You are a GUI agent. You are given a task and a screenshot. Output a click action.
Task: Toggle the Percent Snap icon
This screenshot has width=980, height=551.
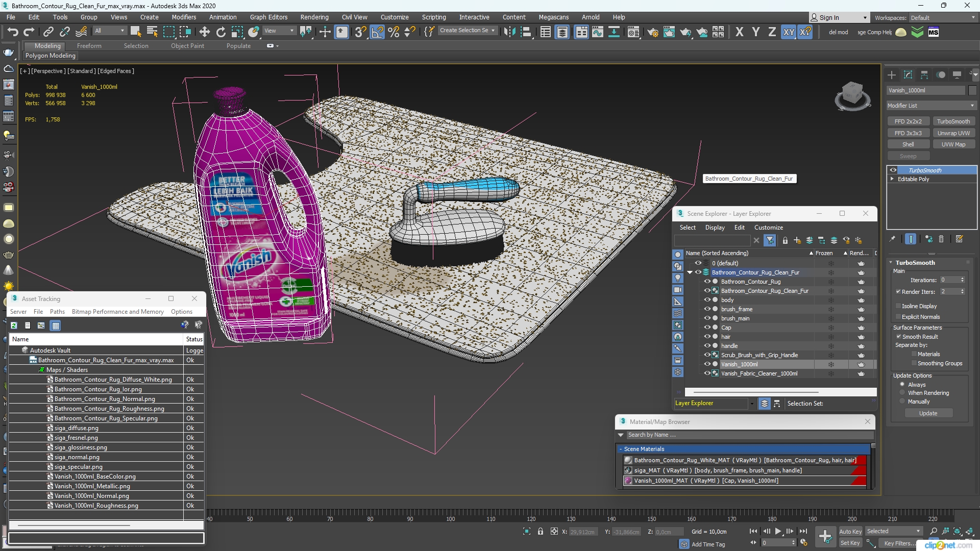point(394,32)
